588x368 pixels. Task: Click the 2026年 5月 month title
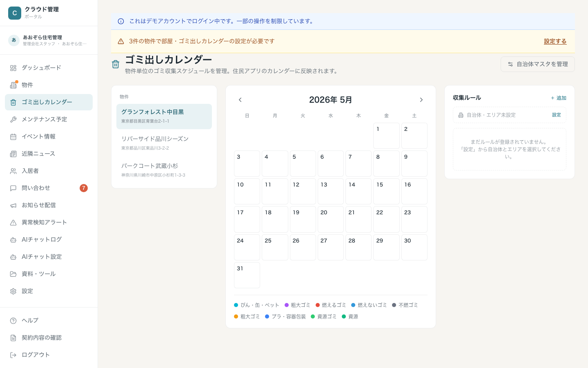tap(331, 100)
